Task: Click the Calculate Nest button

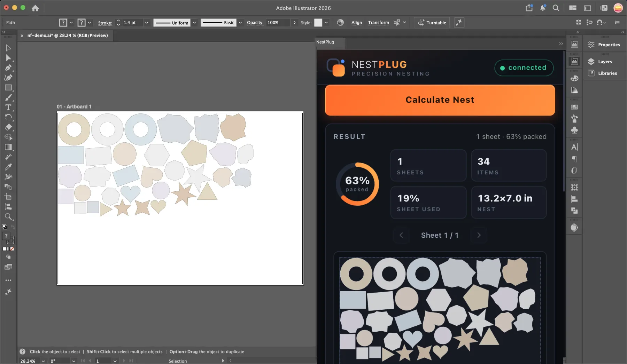Action: click(x=440, y=100)
